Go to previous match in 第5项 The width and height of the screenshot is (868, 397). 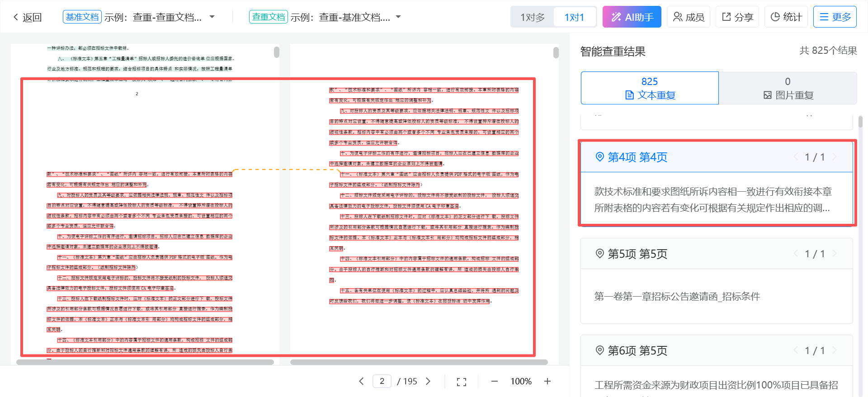(796, 254)
